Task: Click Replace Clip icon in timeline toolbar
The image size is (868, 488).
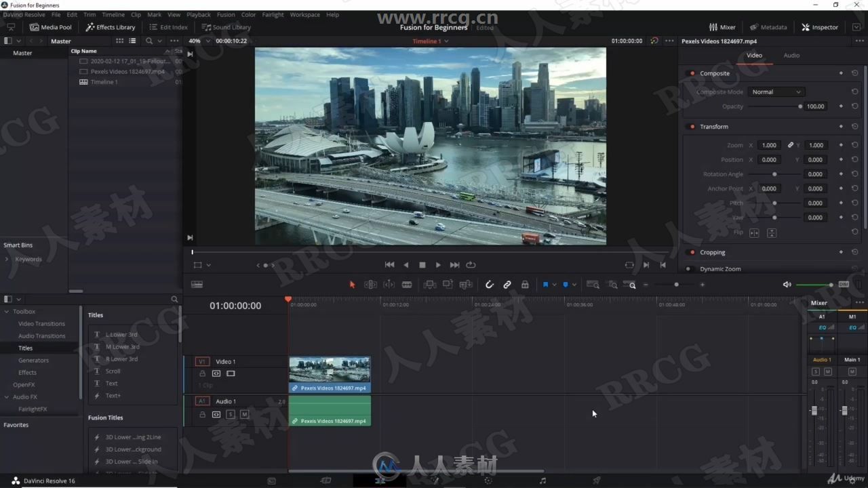Action: 466,285
